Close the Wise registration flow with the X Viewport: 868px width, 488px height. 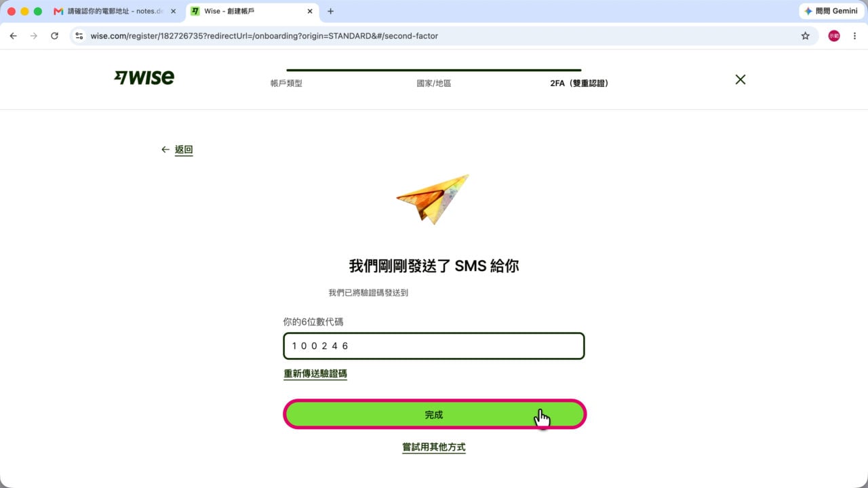coord(741,79)
